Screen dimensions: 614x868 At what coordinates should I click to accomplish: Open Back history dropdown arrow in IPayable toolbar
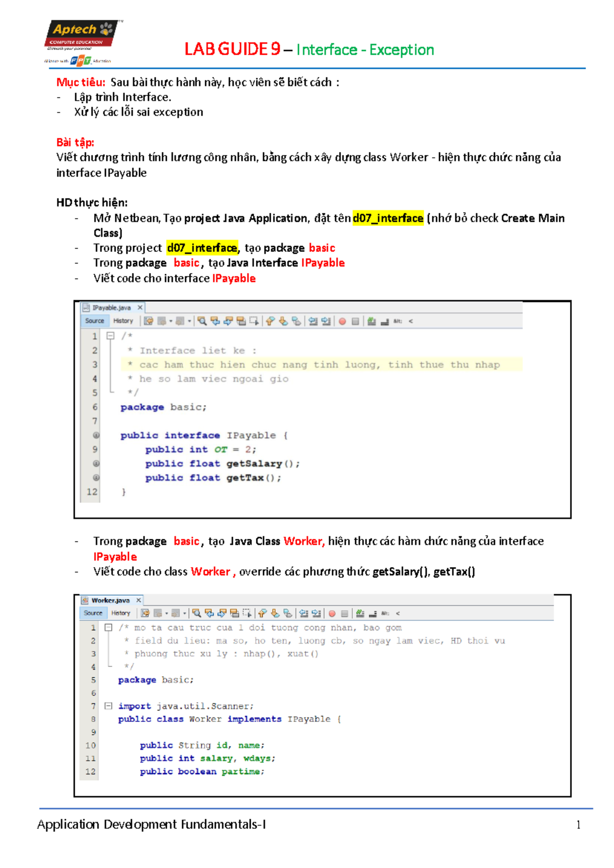click(171, 321)
